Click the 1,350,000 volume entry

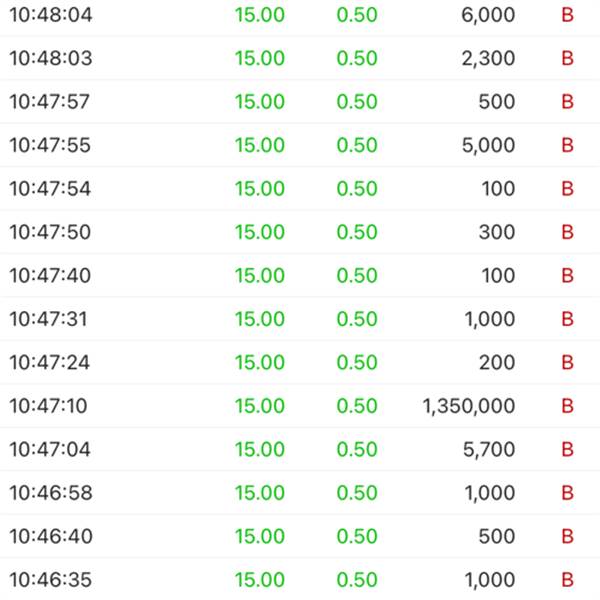click(469, 406)
